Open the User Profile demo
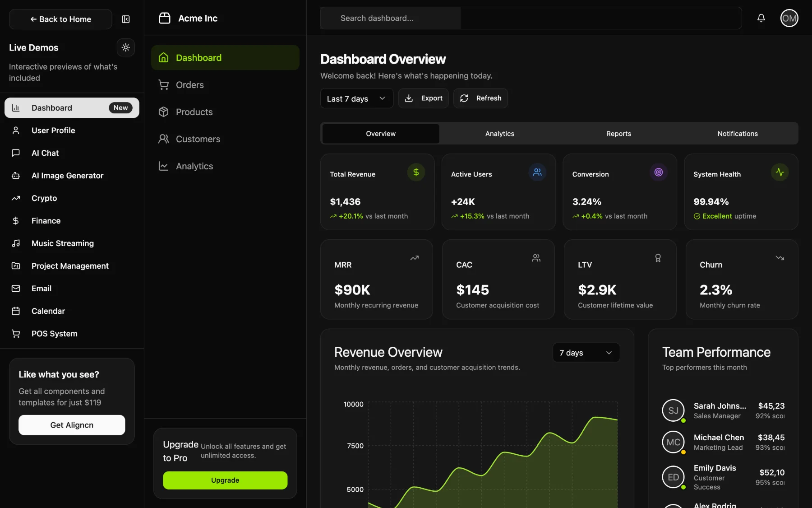 (72, 130)
